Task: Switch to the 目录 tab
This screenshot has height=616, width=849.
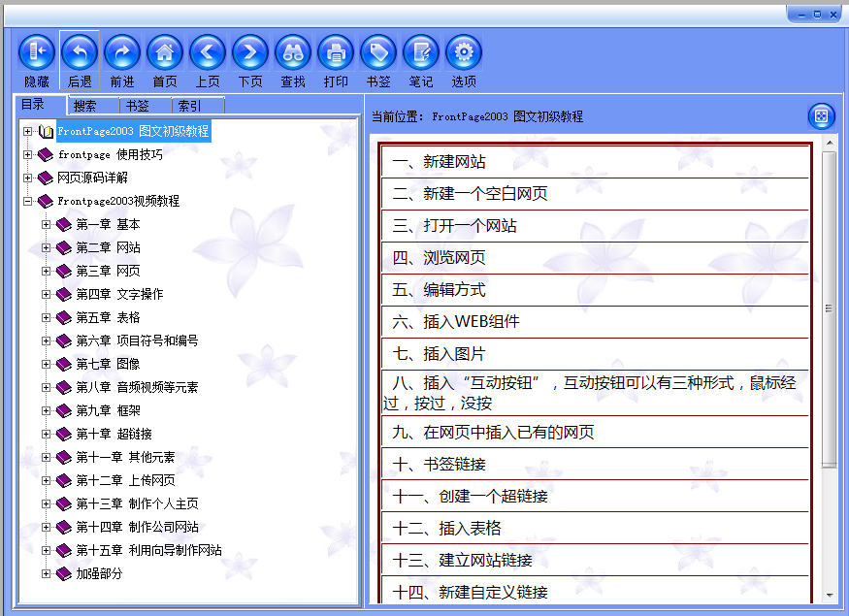Action: coord(40,105)
